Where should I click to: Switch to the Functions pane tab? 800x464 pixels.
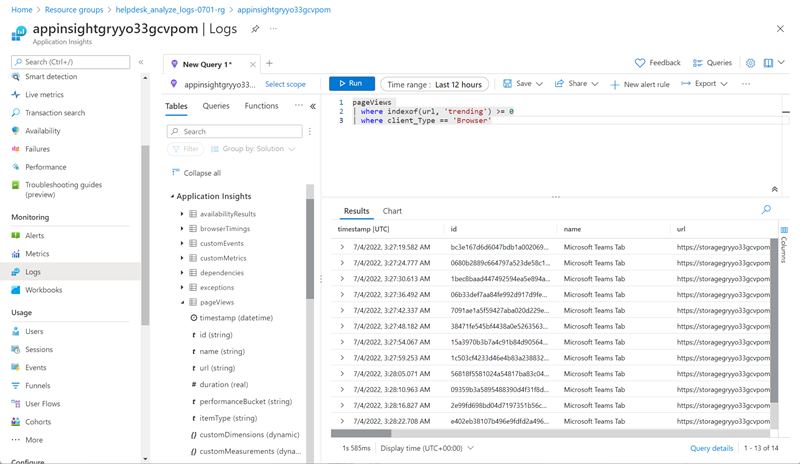(261, 106)
